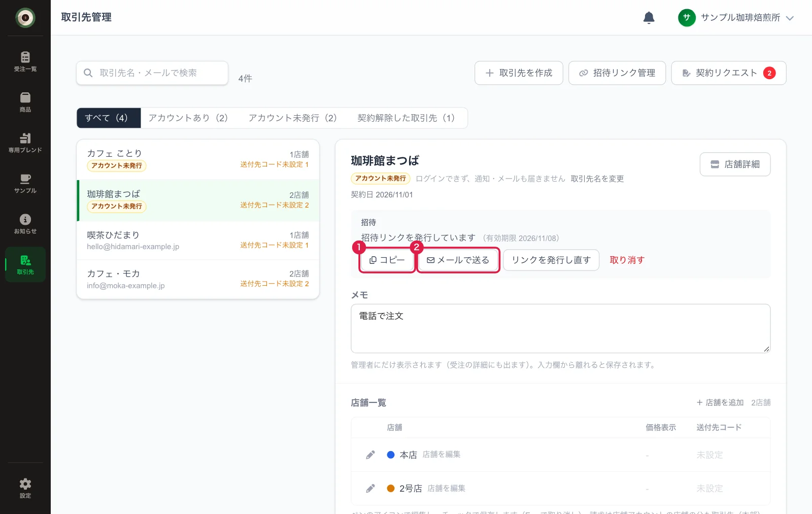Open 契約リクエスト button
812x514 pixels.
(729, 73)
